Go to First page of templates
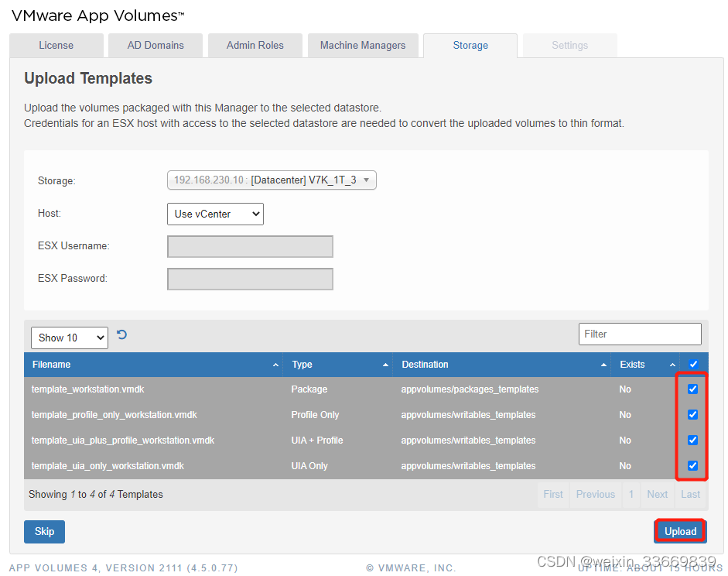The image size is (728, 576). (x=553, y=494)
